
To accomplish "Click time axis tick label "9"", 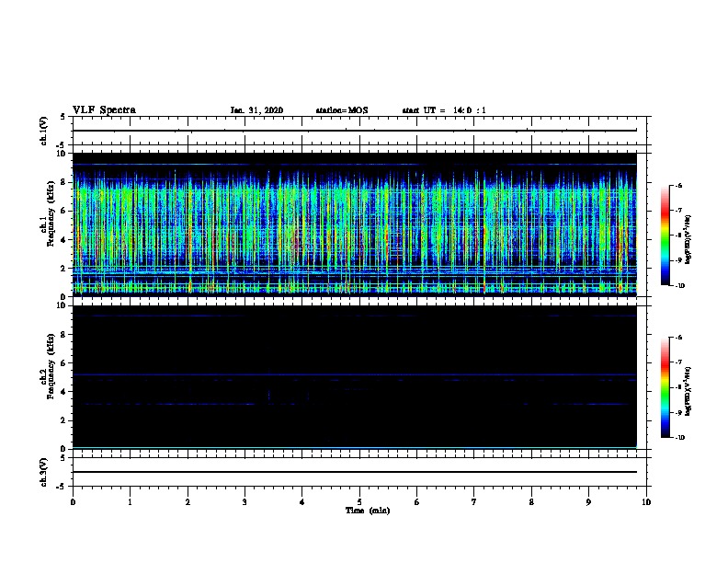I will 588,502.
